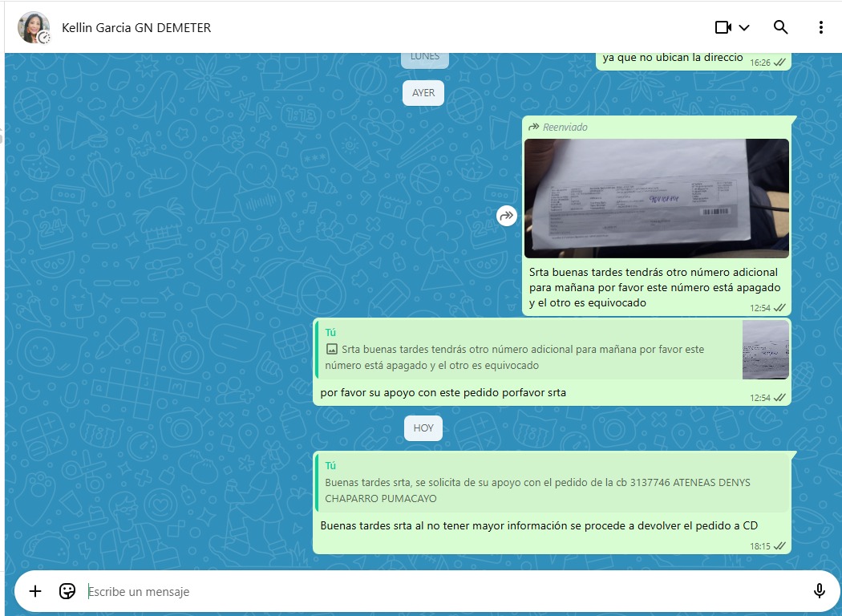This screenshot has width=842, height=616.
Task: Open the attach plus icon
Action: [35, 591]
